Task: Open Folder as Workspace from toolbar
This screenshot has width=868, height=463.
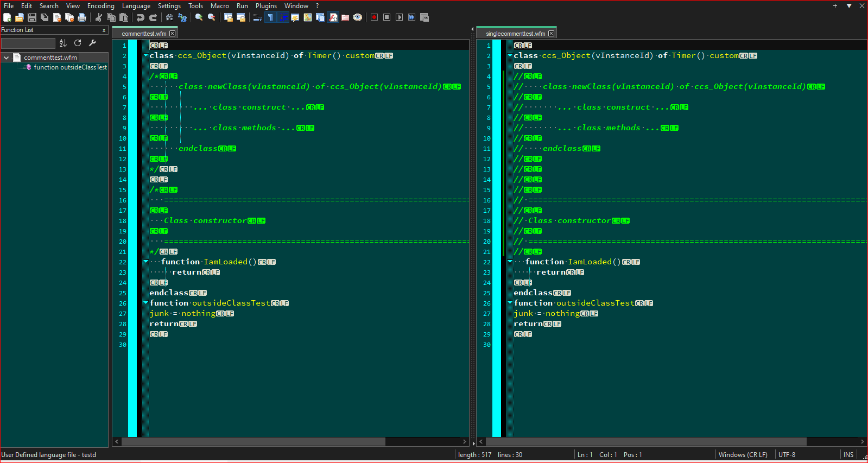Action: (x=345, y=17)
